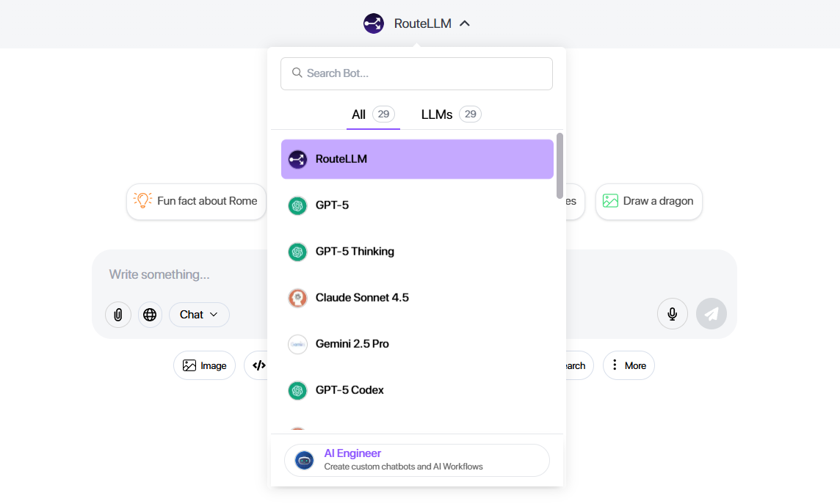This screenshot has height=504, width=840.
Task: Click the Claude Sonnet 4.5 avatar icon
Action: (x=297, y=298)
